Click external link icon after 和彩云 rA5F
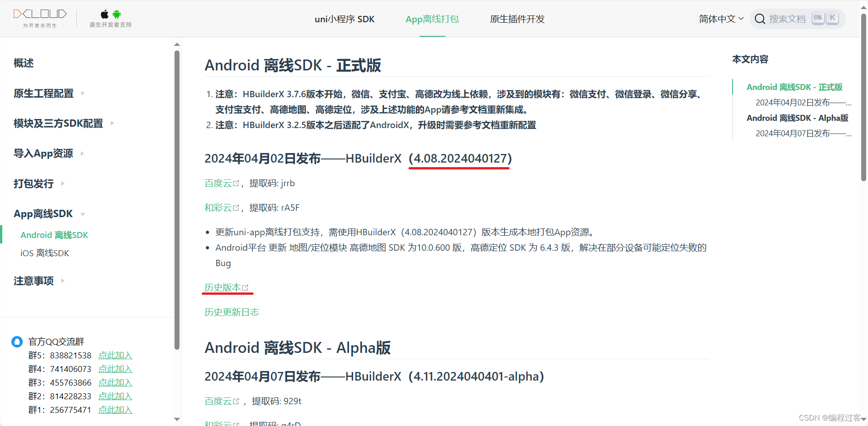This screenshot has width=868, height=426. [236, 208]
